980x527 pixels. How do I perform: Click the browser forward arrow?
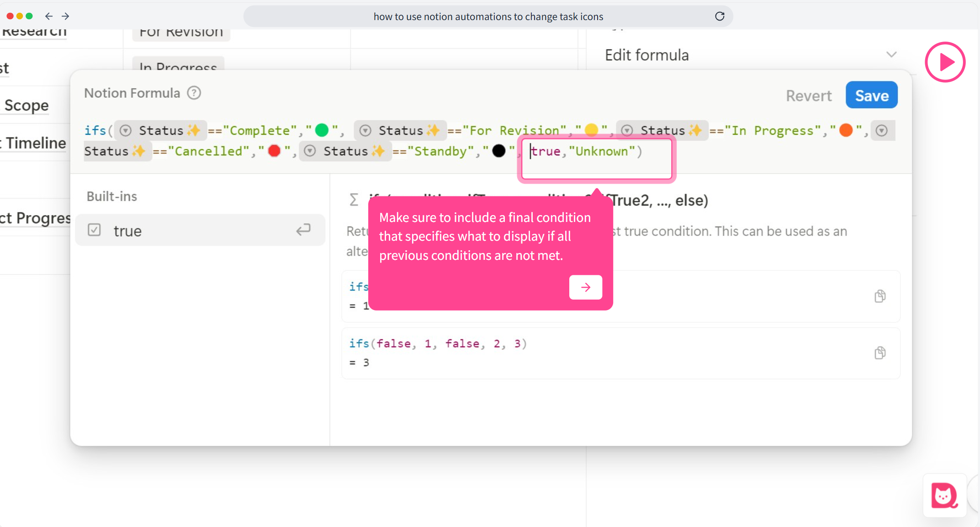pyautogui.click(x=65, y=16)
